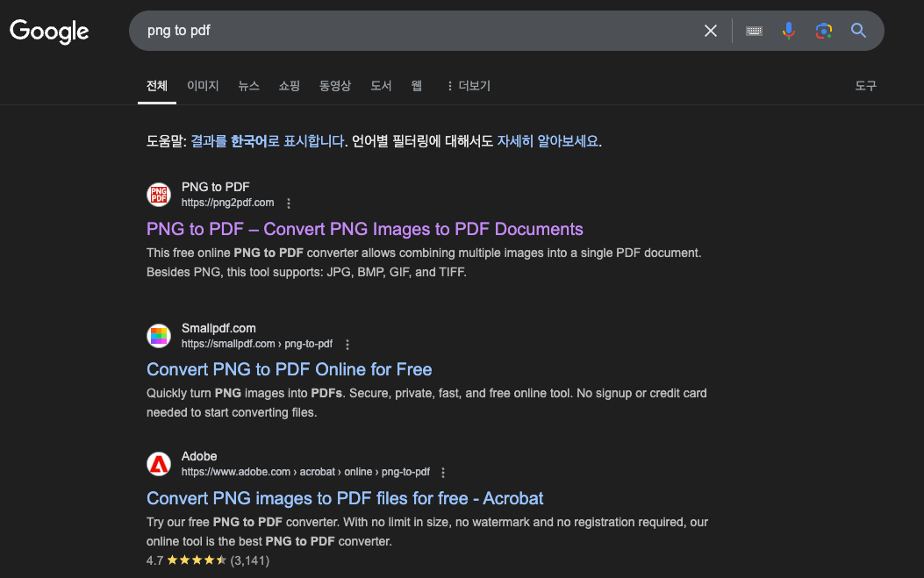Click the Smallpdf.com site favicon
The image size is (924, 578).
coord(159,336)
